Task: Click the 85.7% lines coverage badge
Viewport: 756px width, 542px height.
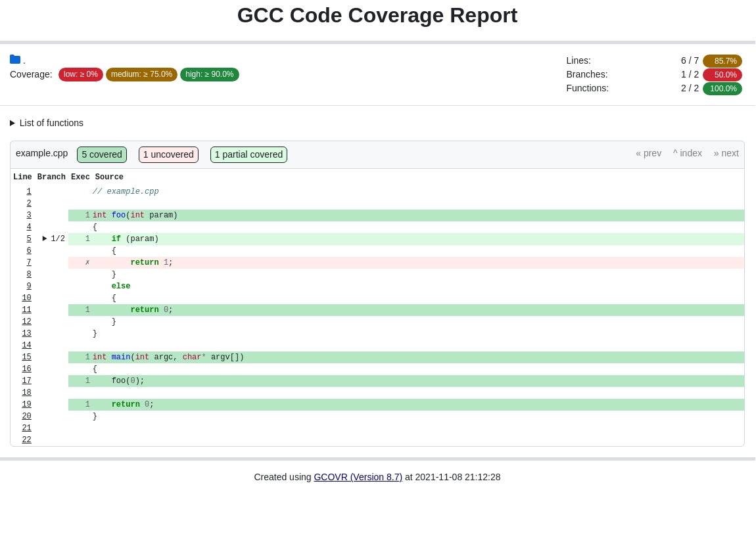Action: 722,60
